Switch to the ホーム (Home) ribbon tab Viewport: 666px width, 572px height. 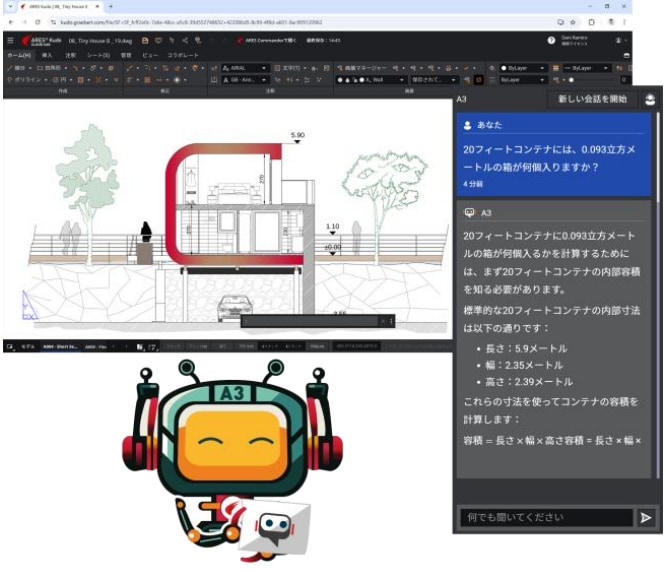pos(19,55)
